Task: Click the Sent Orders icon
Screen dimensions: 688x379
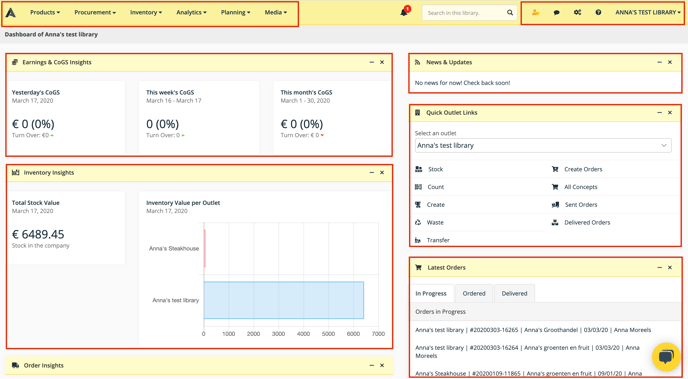Action: (x=555, y=204)
